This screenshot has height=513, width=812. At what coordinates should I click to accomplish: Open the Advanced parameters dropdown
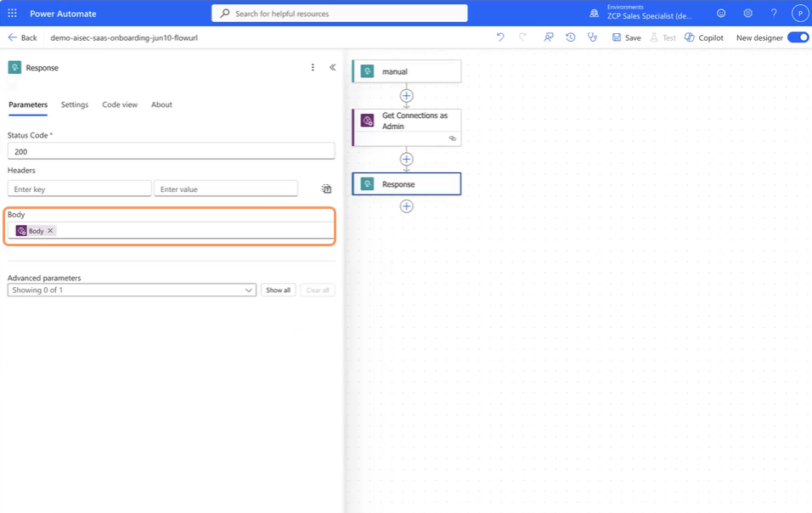pos(132,290)
